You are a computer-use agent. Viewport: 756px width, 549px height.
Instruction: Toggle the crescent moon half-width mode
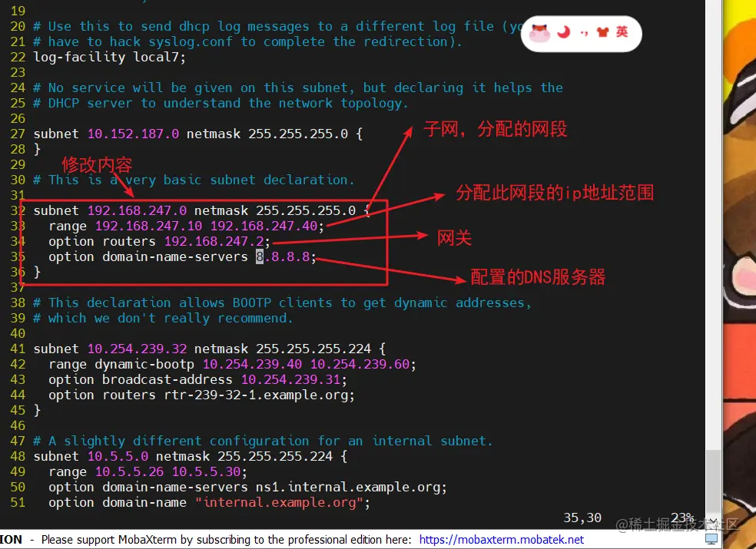[563, 32]
